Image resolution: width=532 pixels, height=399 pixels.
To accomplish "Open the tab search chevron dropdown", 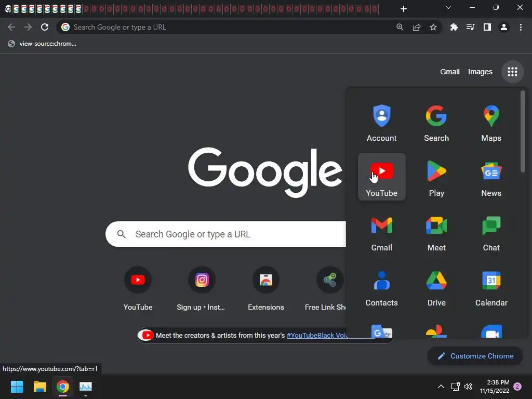I will pos(448,7).
